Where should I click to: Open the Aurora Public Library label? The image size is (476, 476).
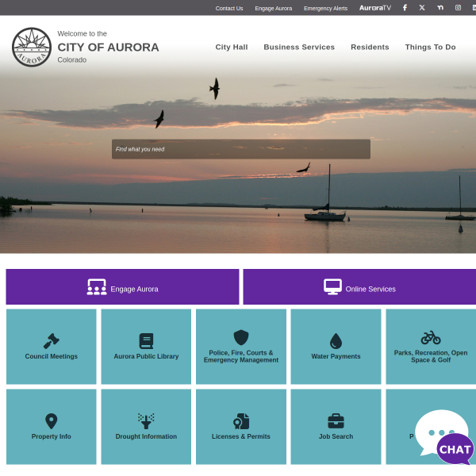pyautogui.click(x=146, y=356)
